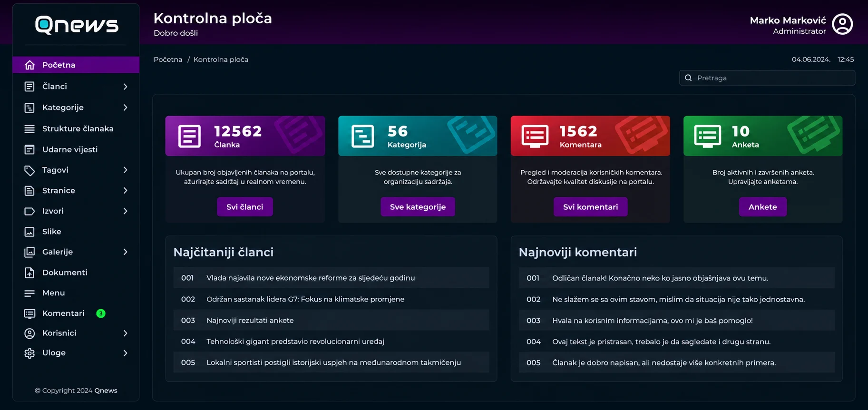Click the icon on the Anketa card

pos(708,136)
